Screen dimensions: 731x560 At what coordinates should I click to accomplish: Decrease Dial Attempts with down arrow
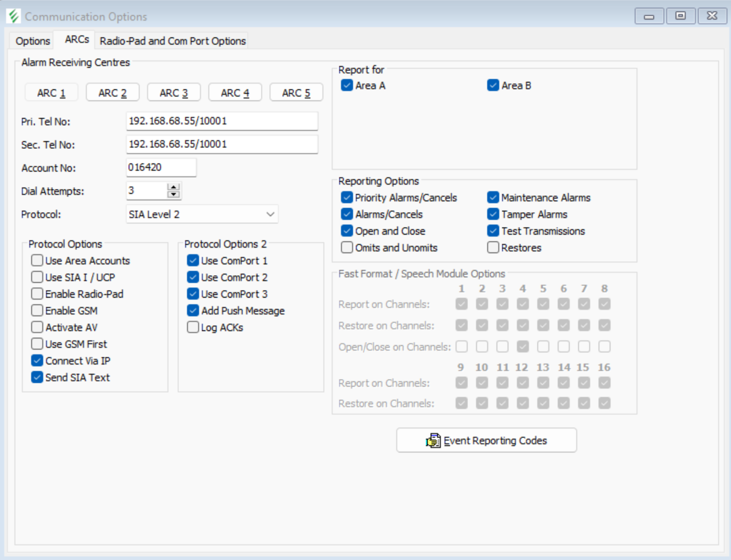point(174,195)
